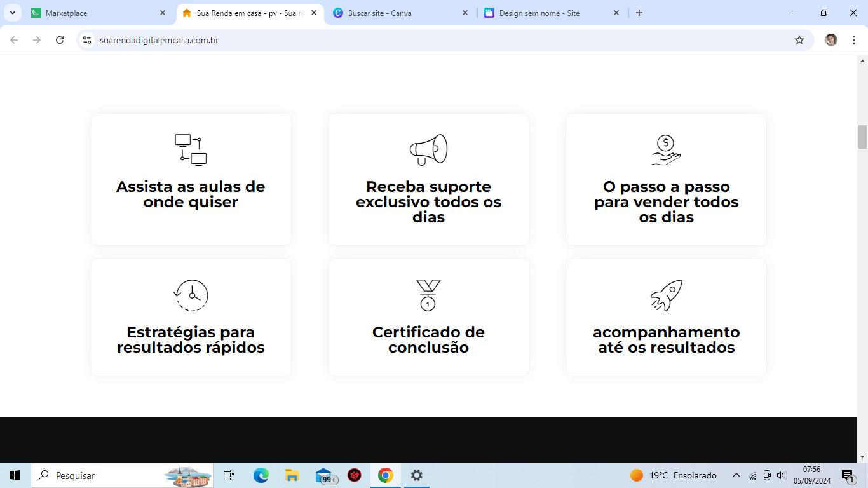Image resolution: width=868 pixels, height=488 pixels.
Task: Reload the current page
Action: (x=60, y=40)
